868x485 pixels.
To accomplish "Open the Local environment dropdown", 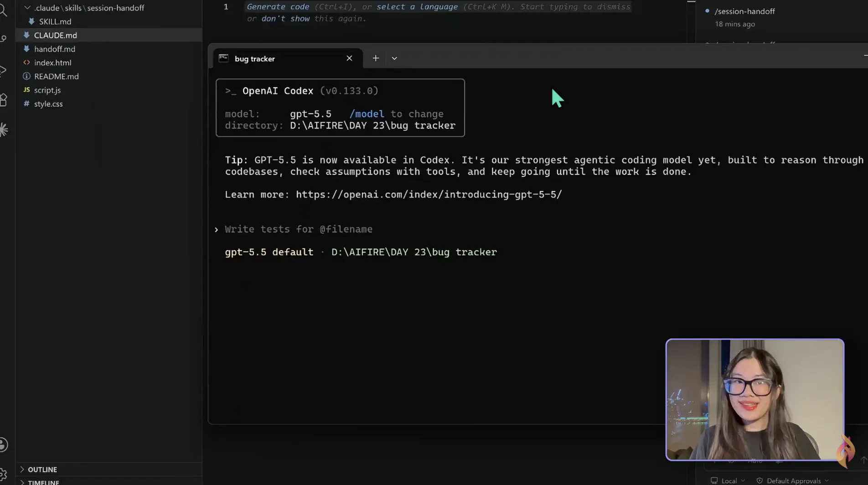I will [728, 481].
